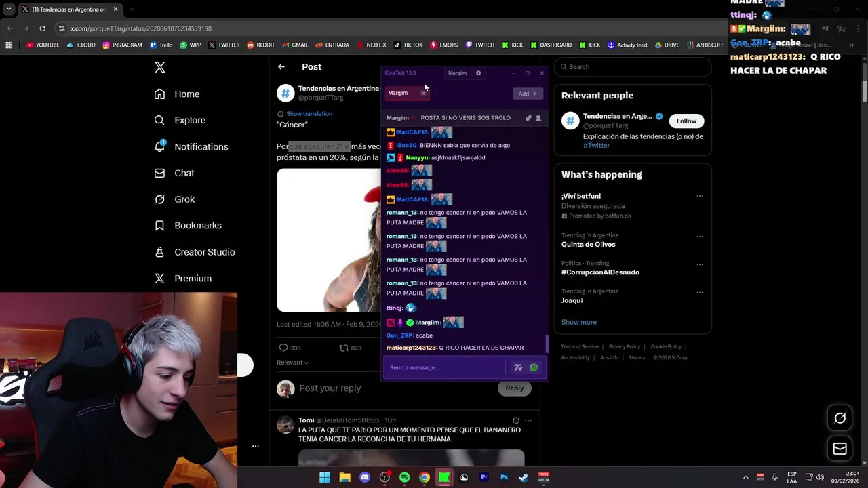The image size is (868, 488).
Task: Click the Grok icon on Tomi's reply
Action: pyautogui.click(x=516, y=420)
